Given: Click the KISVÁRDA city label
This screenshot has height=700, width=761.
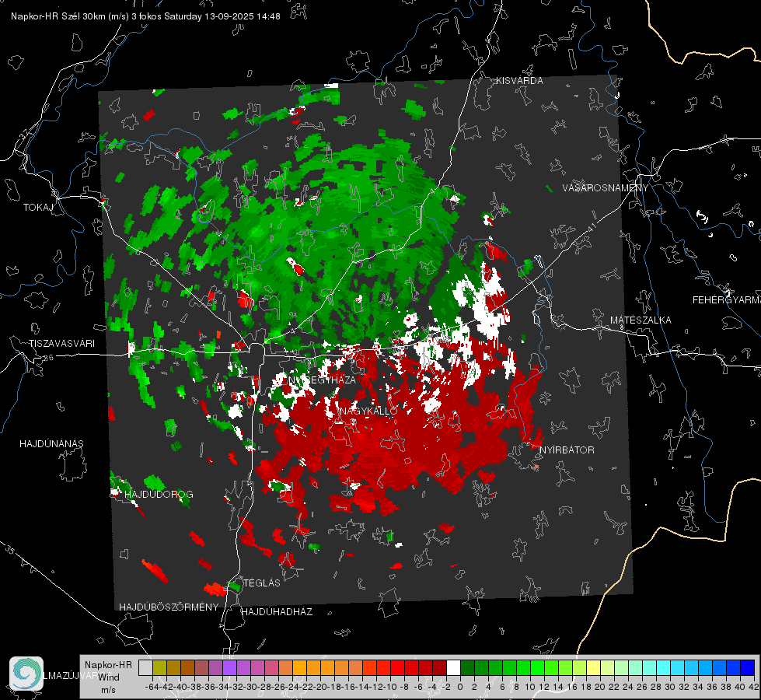Looking at the screenshot, I should coord(519,81).
